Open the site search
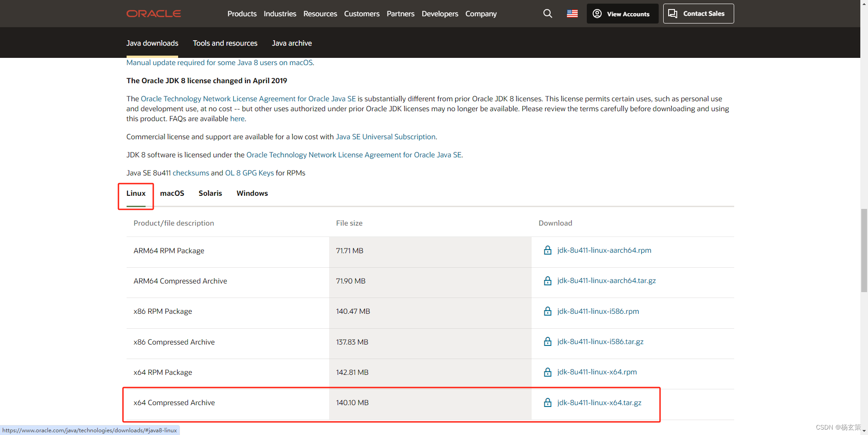Viewport: 868px width, 435px height. tap(547, 14)
